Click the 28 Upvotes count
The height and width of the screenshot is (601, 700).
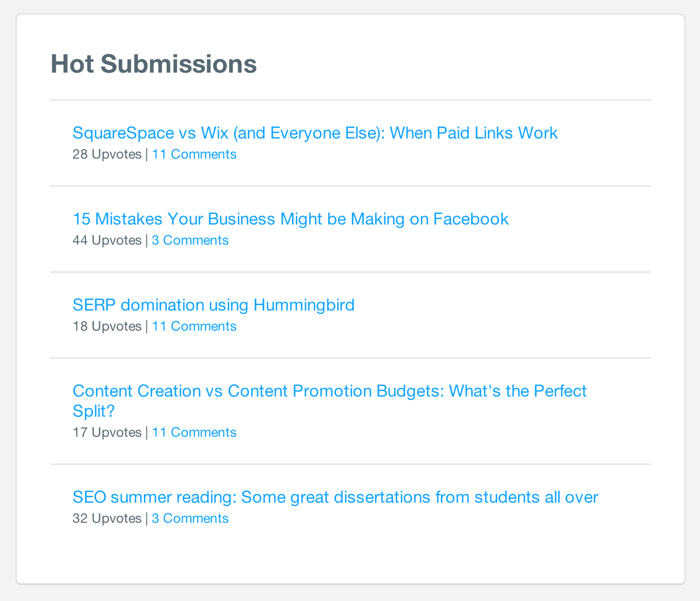point(107,154)
